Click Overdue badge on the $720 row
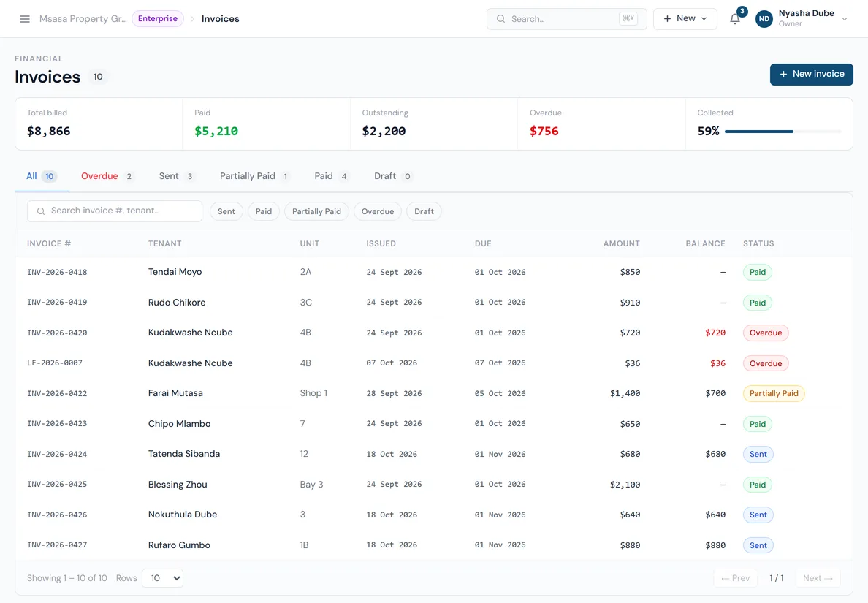Viewport: 868px width, 603px height. point(766,333)
